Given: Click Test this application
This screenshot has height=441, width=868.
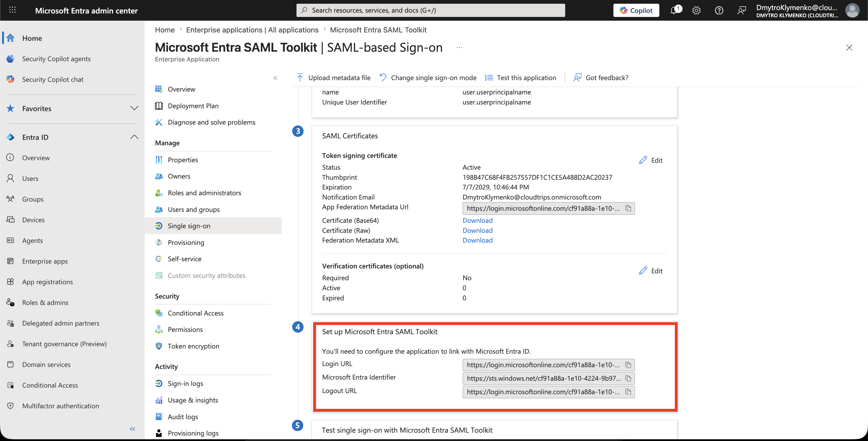Looking at the screenshot, I should (x=520, y=78).
